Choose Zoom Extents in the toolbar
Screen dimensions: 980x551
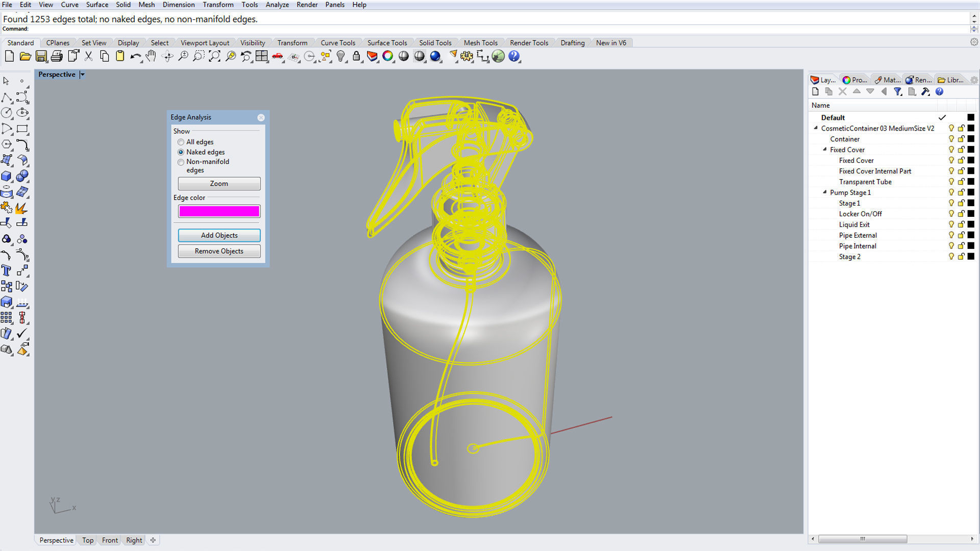[x=214, y=56]
